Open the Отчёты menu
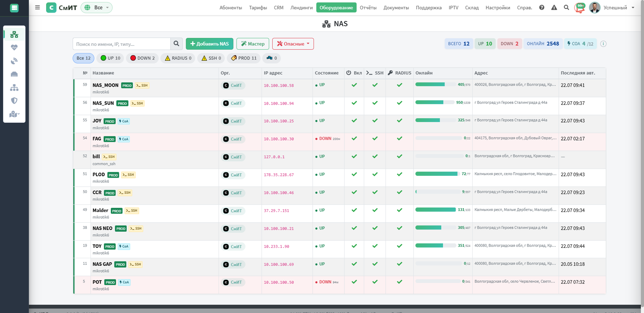 [368, 8]
